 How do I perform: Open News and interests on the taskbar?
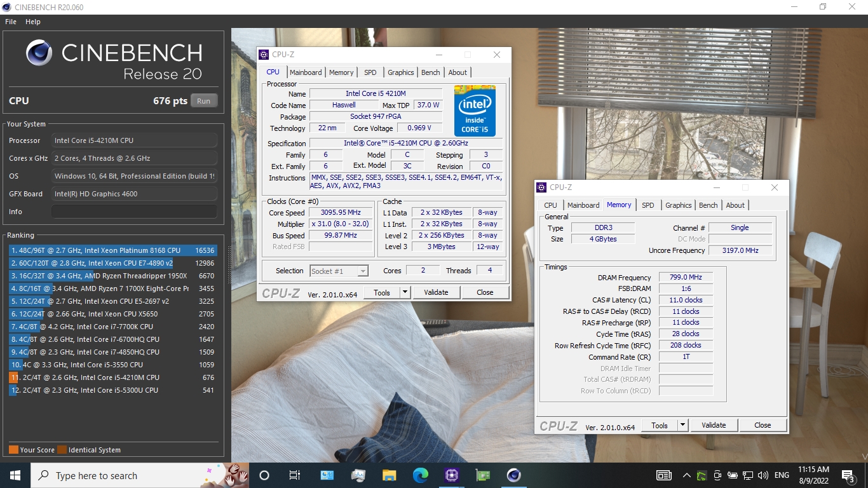click(664, 475)
